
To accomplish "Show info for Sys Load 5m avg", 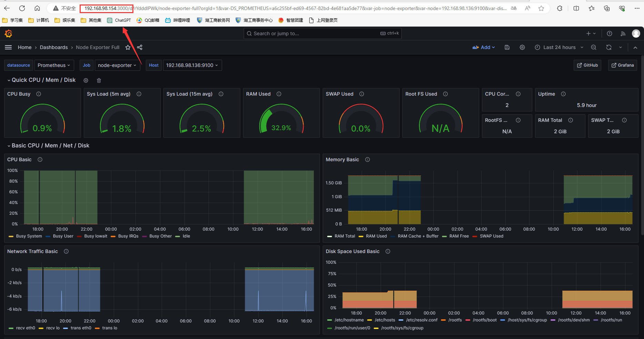I will click(139, 94).
